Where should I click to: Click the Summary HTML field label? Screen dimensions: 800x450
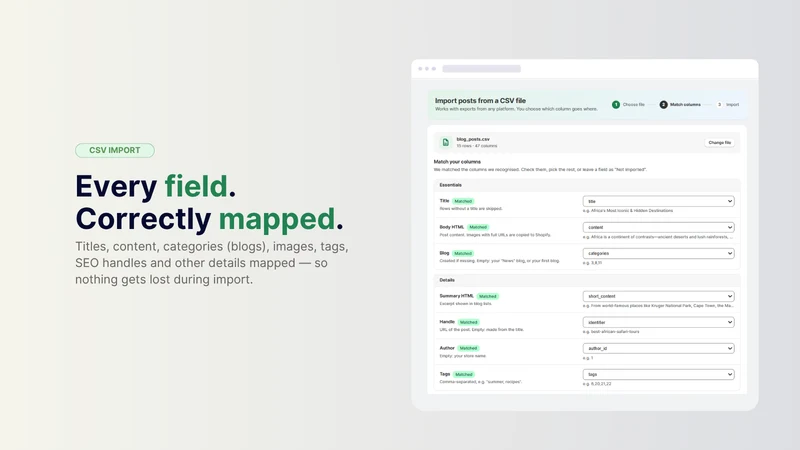tap(456, 296)
